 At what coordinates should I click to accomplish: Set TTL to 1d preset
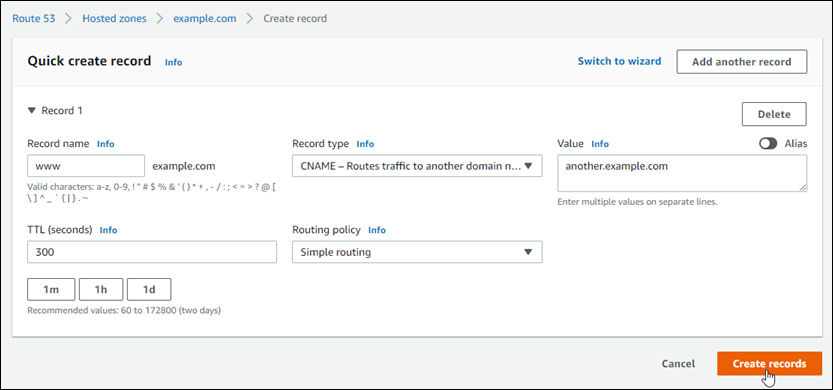[149, 290]
